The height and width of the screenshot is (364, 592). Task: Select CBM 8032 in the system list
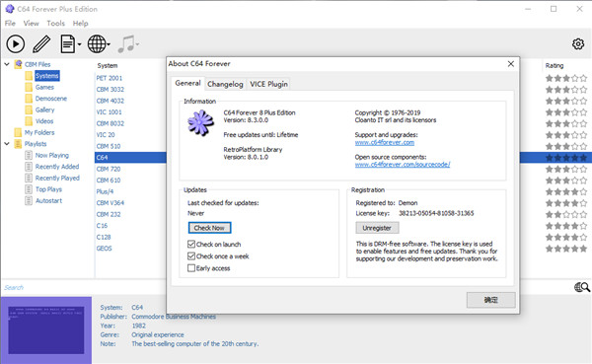coord(110,123)
